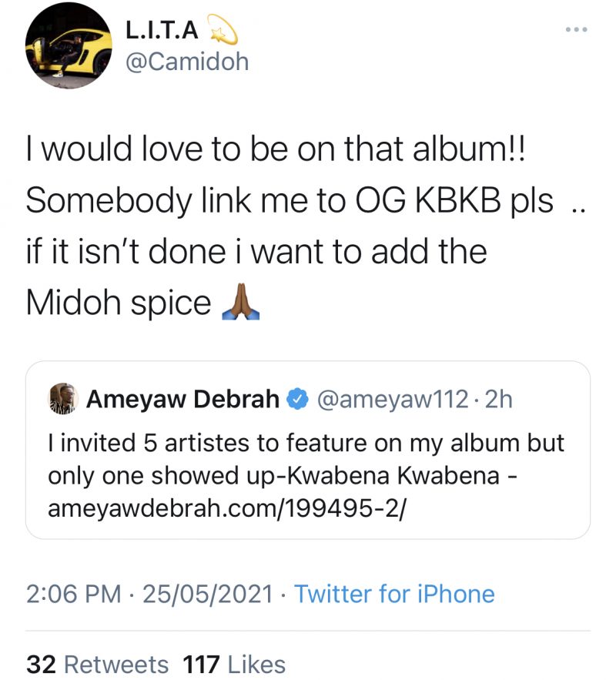This screenshot has height=680, width=616.
Task: View the 117 Likes list
Action: point(234,665)
